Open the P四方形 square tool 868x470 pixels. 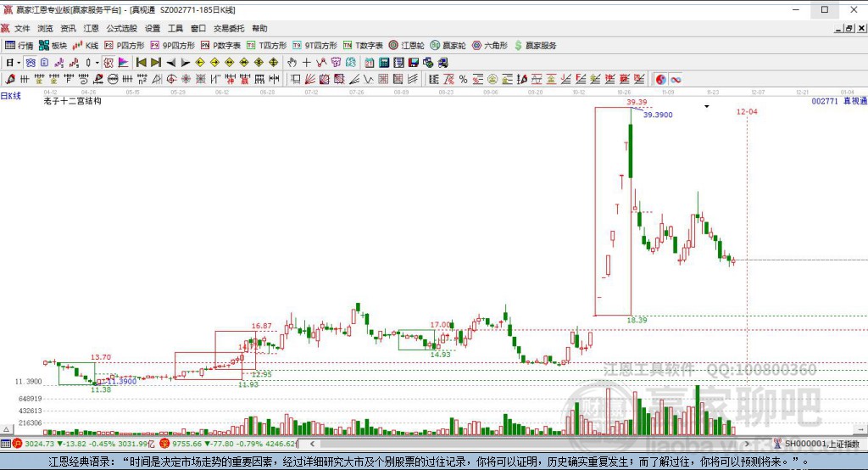tap(124, 46)
